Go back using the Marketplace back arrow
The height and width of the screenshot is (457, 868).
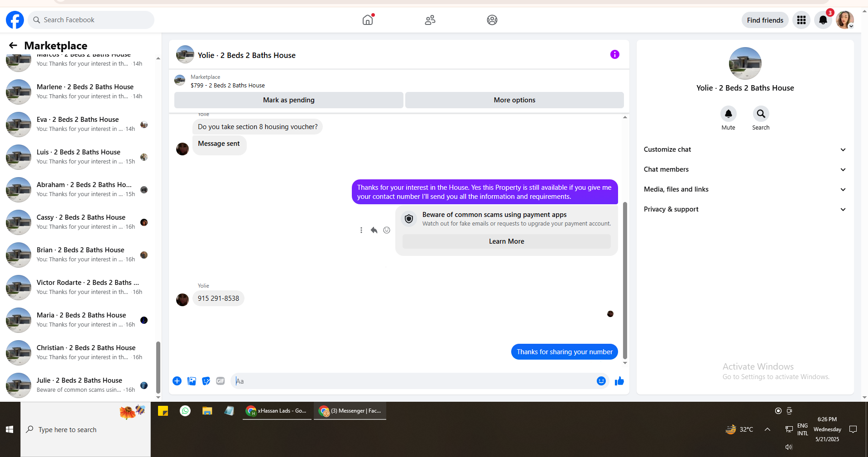tap(13, 45)
